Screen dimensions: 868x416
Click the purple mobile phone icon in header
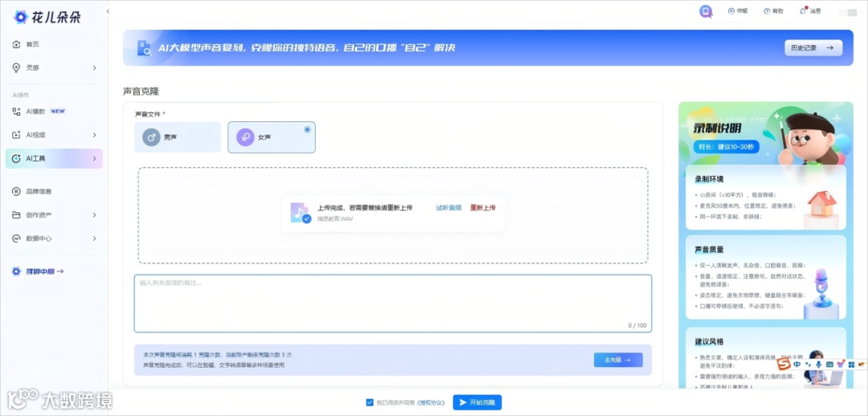[x=706, y=11]
